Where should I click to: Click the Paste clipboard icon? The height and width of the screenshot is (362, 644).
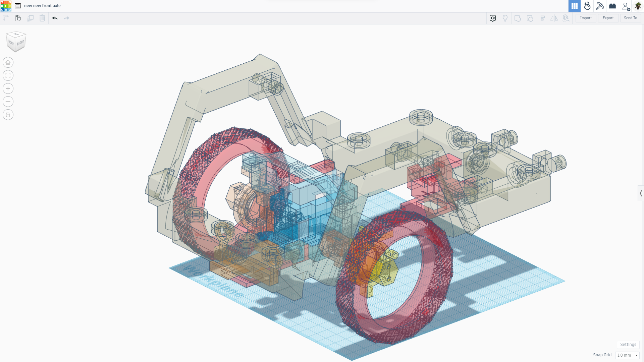pyautogui.click(x=18, y=18)
